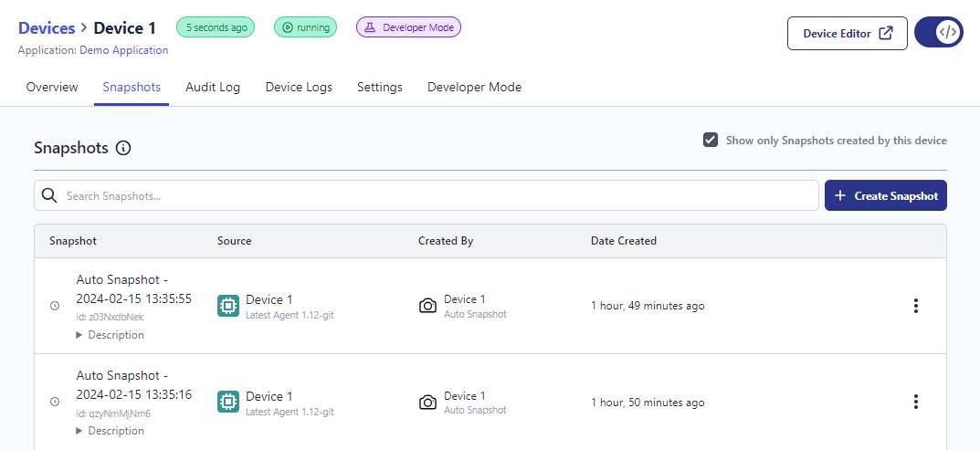Switch to the Audit Log tab

[x=213, y=88]
